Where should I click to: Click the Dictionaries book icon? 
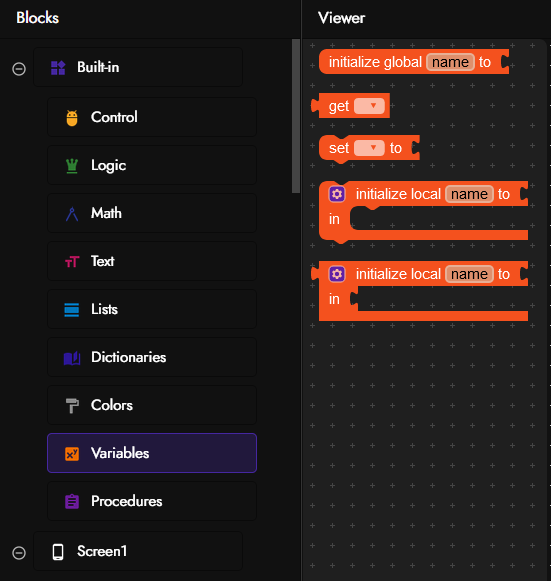point(72,358)
